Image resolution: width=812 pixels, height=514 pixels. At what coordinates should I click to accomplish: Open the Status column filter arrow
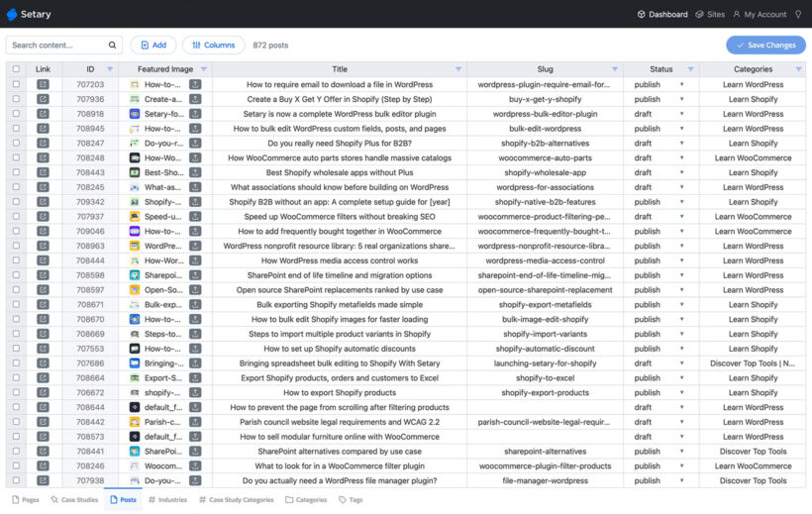[x=690, y=69]
